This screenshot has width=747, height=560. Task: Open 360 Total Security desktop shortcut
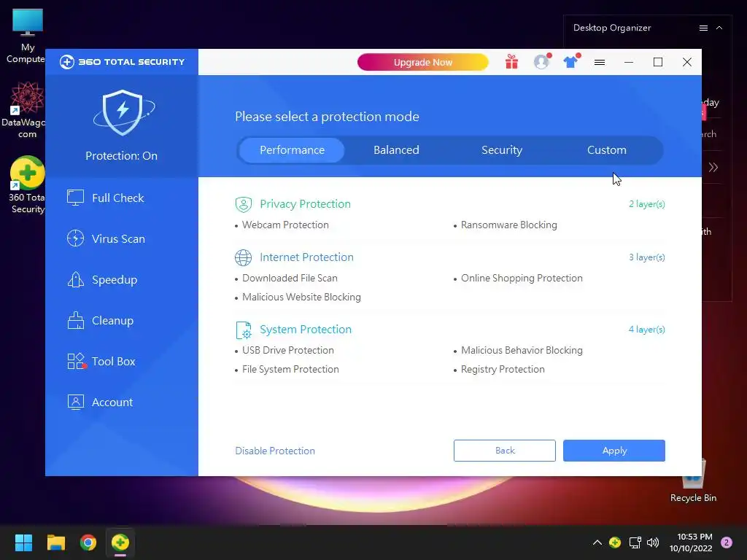(x=27, y=184)
